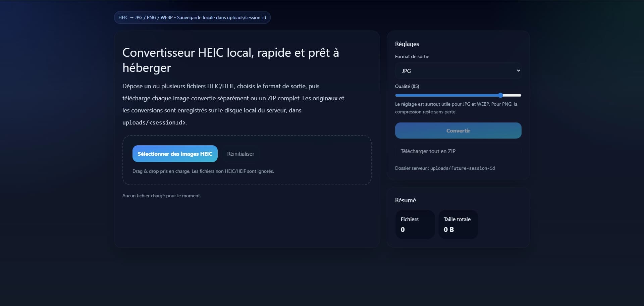
Task: Open the Format de sortie JPG dropdown
Action: click(x=458, y=71)
